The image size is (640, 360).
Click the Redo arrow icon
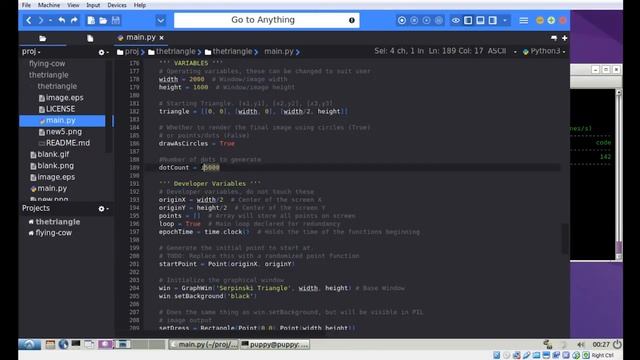click(74, 20)
